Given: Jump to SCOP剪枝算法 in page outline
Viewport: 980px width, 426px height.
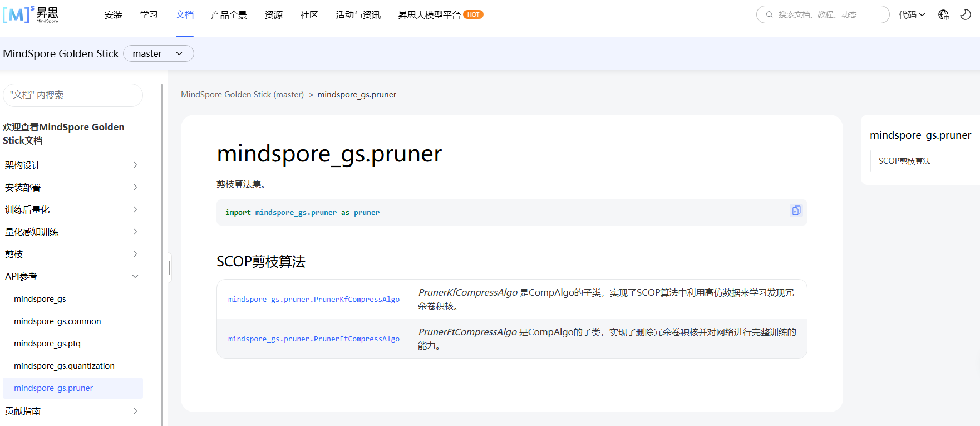Looking at the screenshot, I should (x=904, y=161).
